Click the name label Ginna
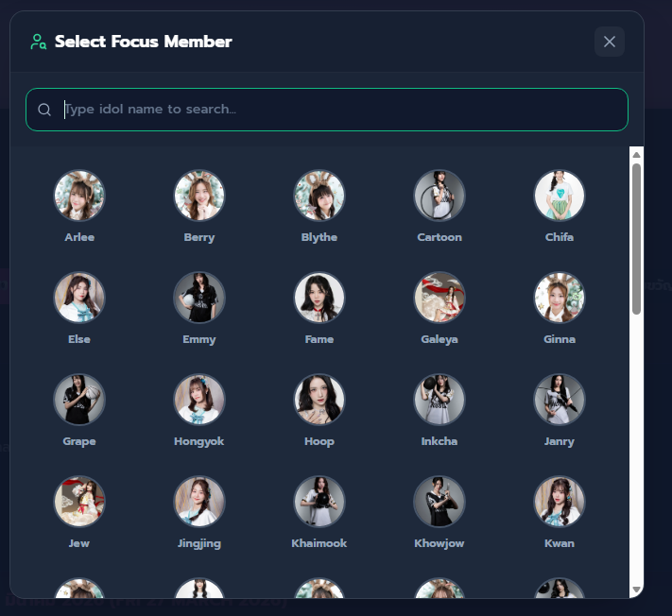Viewport: 672px width, 616px height. tap(560, 339)
